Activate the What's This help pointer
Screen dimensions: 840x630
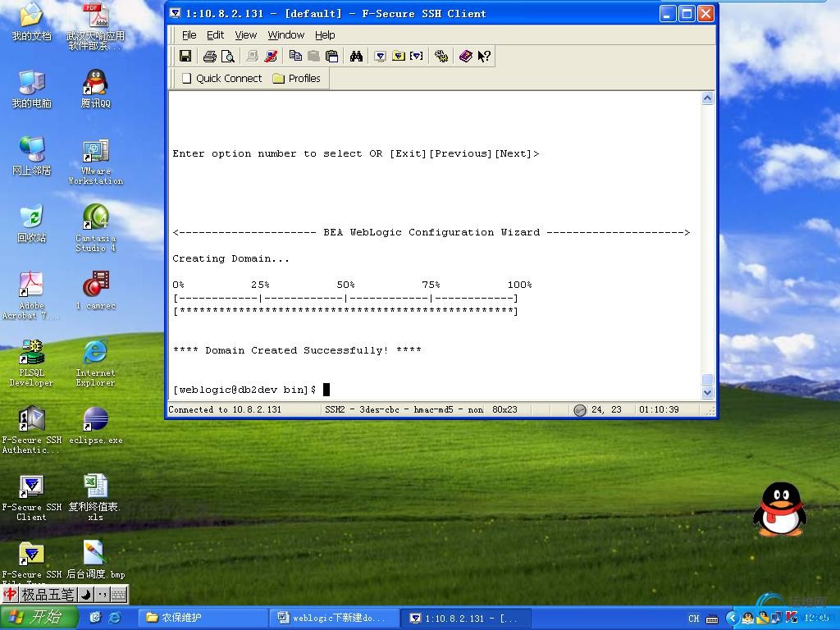[x=484, y=56]
